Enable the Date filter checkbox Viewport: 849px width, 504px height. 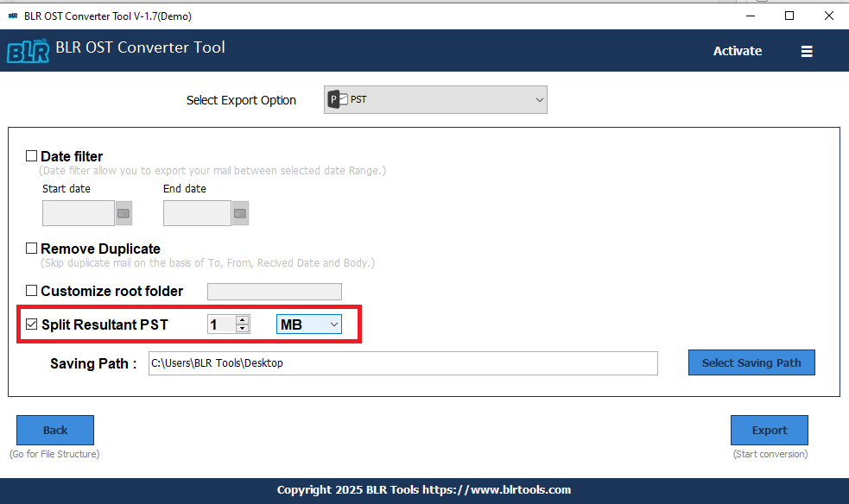pos(32,155)
